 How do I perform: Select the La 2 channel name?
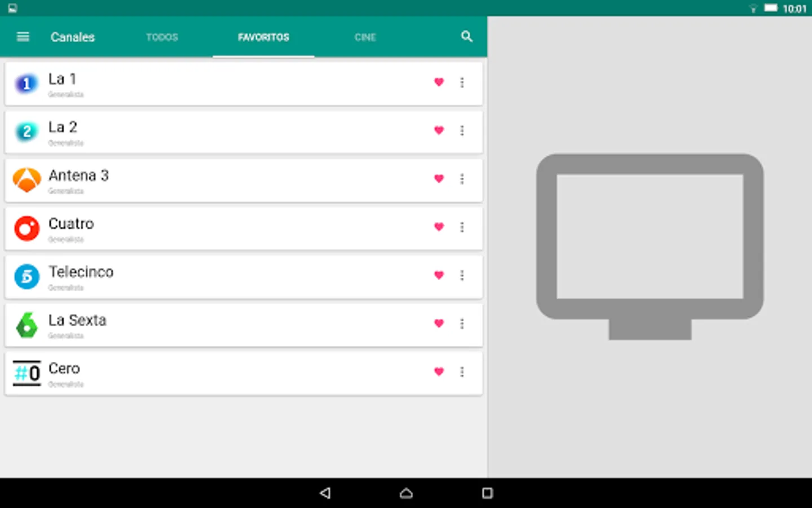63,127
